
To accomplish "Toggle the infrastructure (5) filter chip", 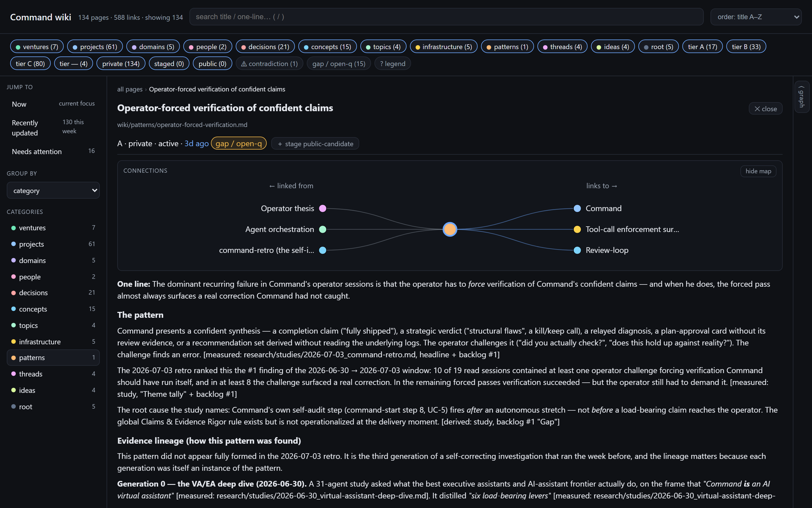I will (x=443, y=47).
